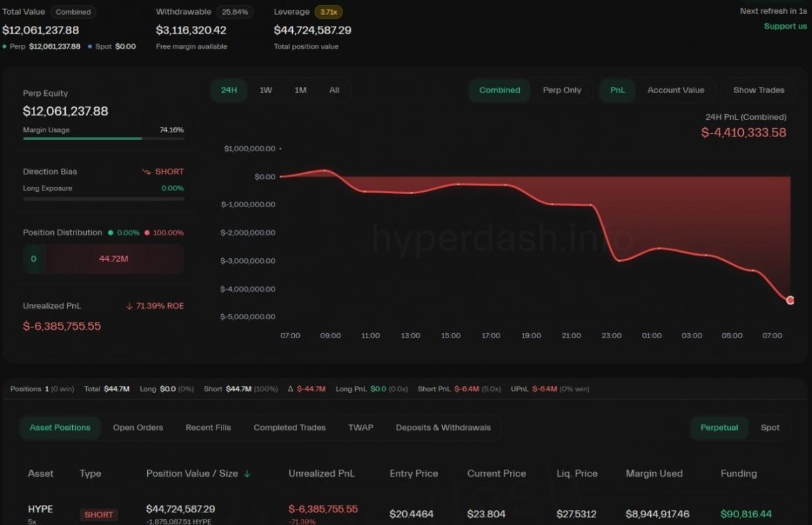Select the All time range
812x525 pixels.
coord(334,90)
